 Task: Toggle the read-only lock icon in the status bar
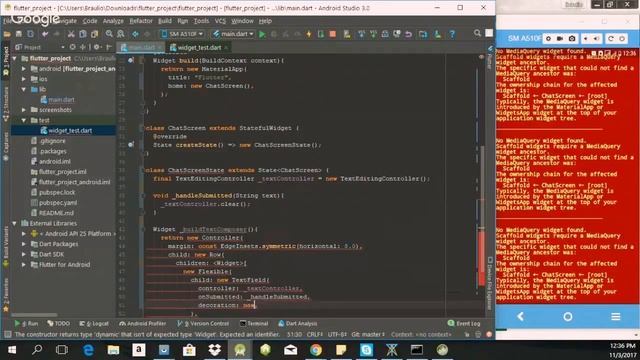point(467,335)
